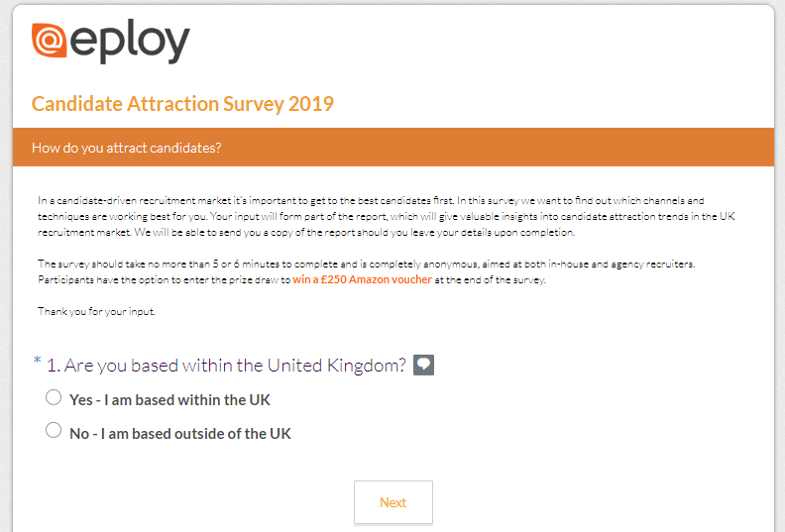This screenshot has width=785, height=532.
Task: Click the 'Thank you for your input.' line
Action: (x=96, y=311)
